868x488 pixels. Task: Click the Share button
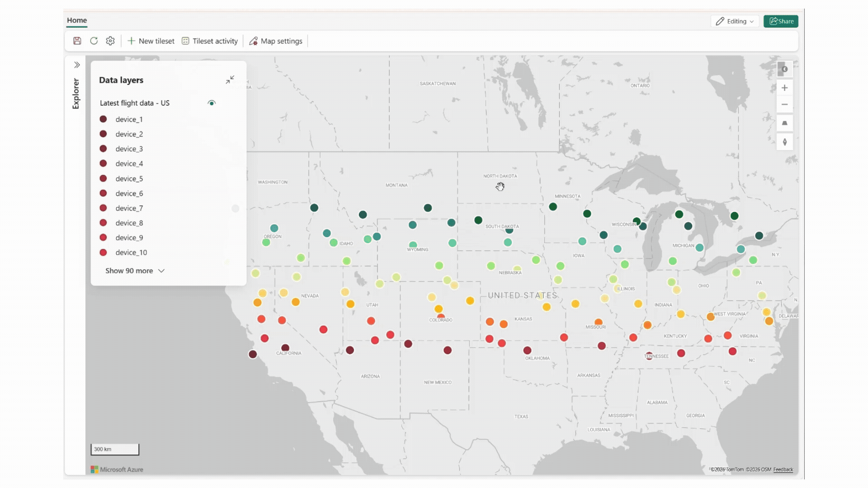tap(781, 21)
